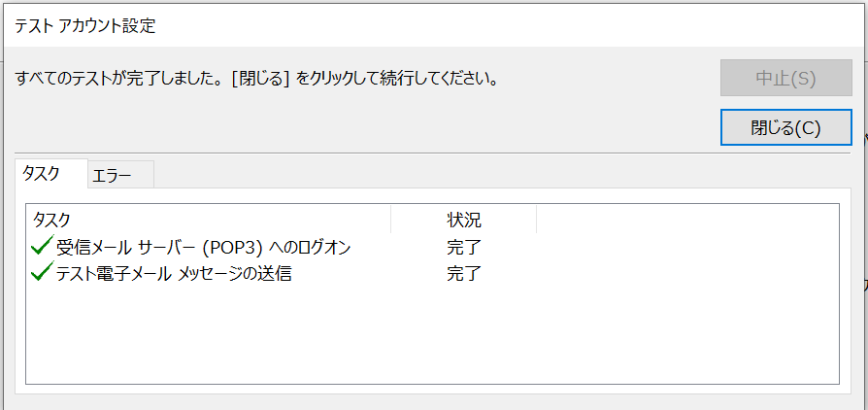Click 完了 status of the POP3 logon row
868x410 pixels.
[x=464, y=248]
